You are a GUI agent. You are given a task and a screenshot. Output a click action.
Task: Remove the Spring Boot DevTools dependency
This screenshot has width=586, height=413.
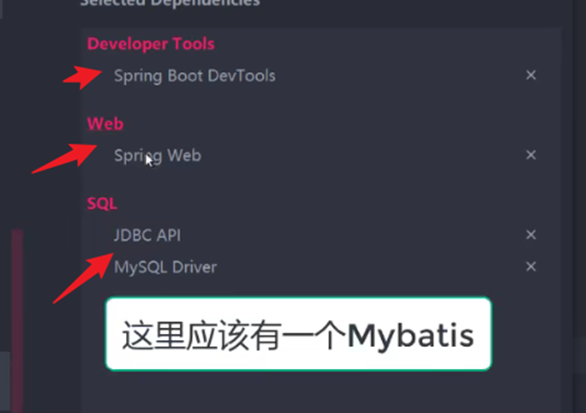point(531,75)
